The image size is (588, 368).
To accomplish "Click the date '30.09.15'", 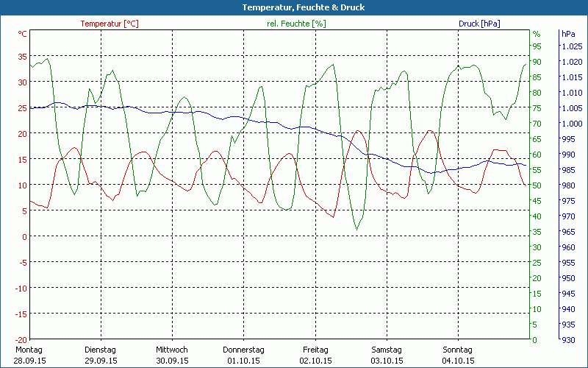I will (173, 361).
